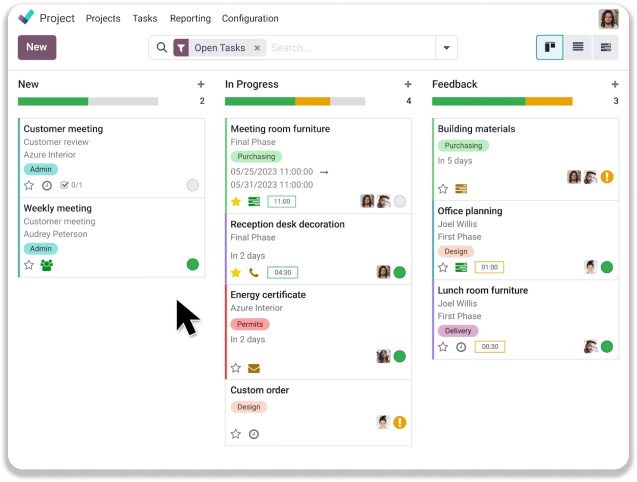The image size is (637, 482).
Task: Star the Customer meeting task
Action: tap(29, 185)
